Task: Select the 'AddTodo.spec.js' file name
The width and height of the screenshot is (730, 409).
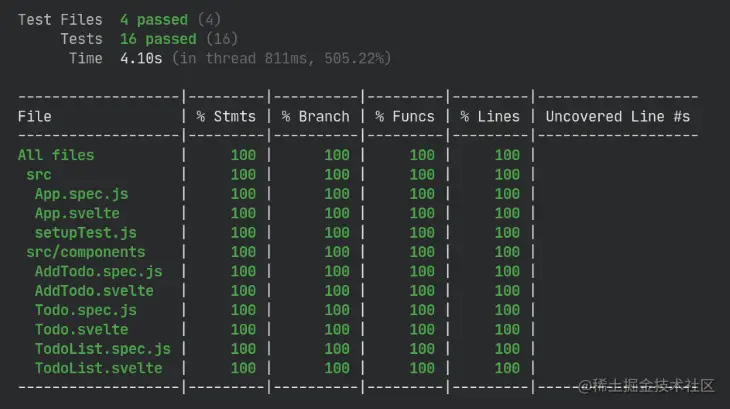Action: (99, 271)
